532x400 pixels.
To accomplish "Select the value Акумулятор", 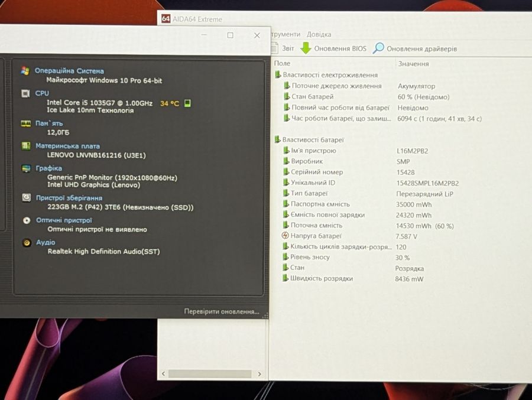I will pos(416,86).
